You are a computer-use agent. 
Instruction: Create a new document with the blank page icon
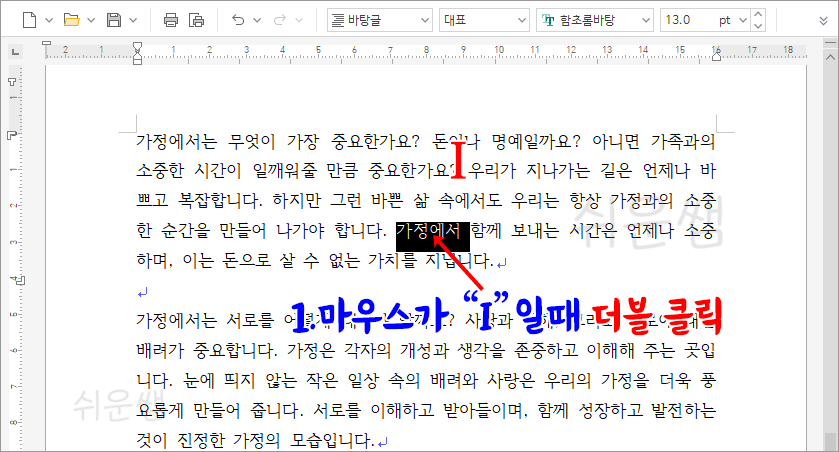click(x=29, y=20)
